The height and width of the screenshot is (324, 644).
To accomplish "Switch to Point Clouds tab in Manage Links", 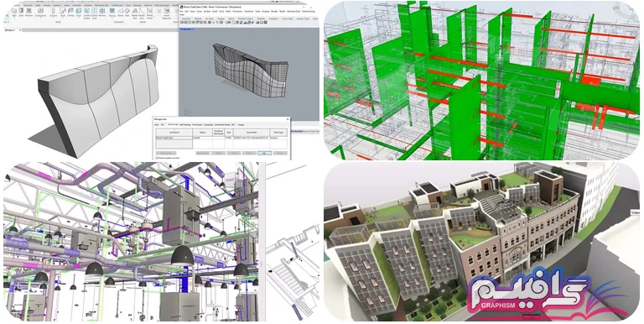I will tap(197, 124).
